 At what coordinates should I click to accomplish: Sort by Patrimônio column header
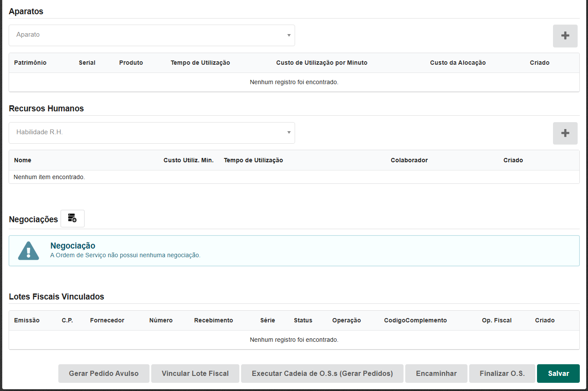(30, 63)
